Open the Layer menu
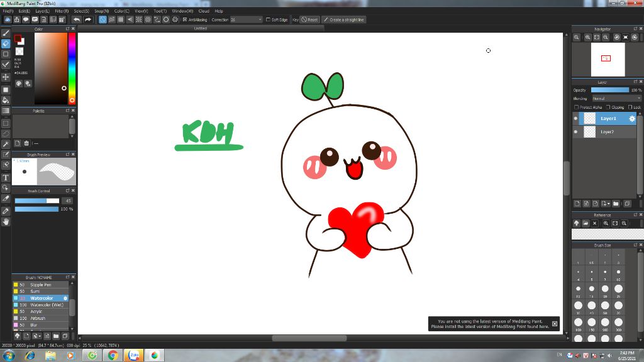Screen dimensions: 644x362 (42, 11)
